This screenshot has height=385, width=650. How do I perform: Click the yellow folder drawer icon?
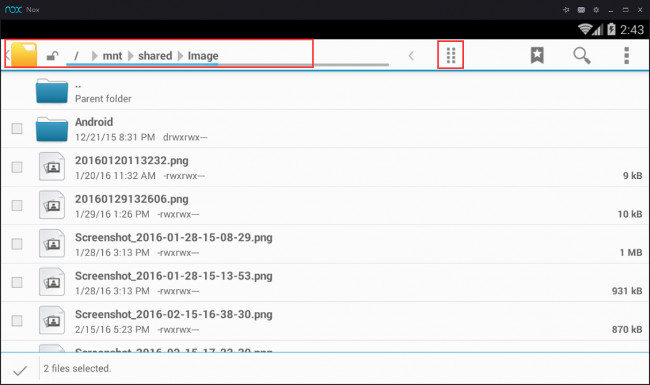click(x=24, y=54)
